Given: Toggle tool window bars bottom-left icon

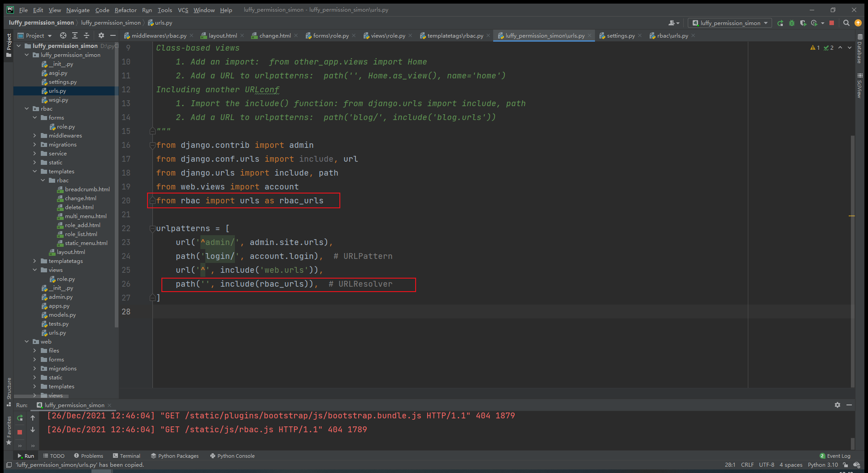Looking at the screenshot, I should (9, 465).
